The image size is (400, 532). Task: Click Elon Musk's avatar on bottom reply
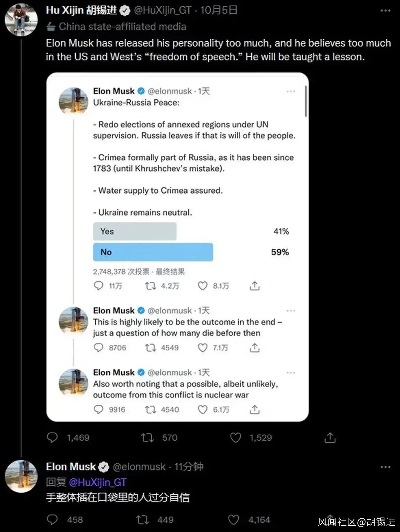pos(21,476)
